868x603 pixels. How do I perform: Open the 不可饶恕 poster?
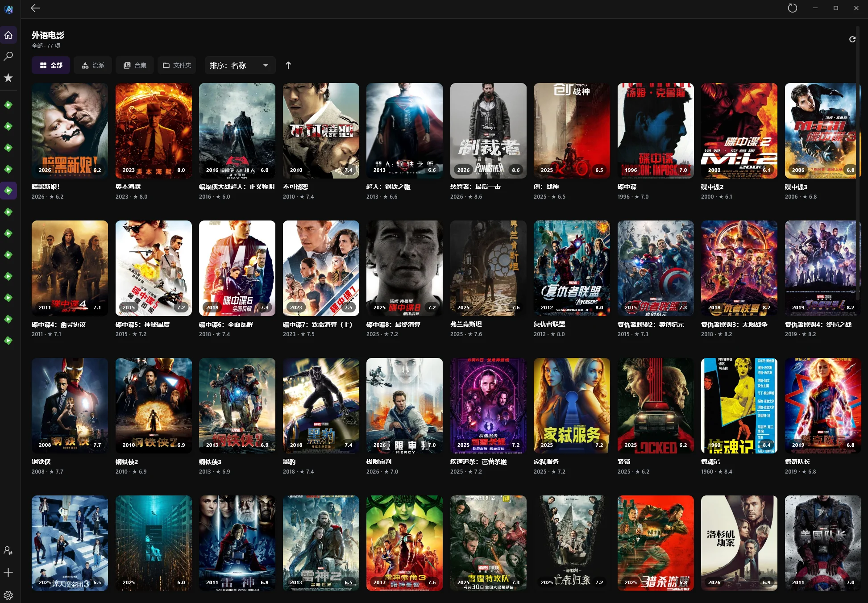(321, 131)
